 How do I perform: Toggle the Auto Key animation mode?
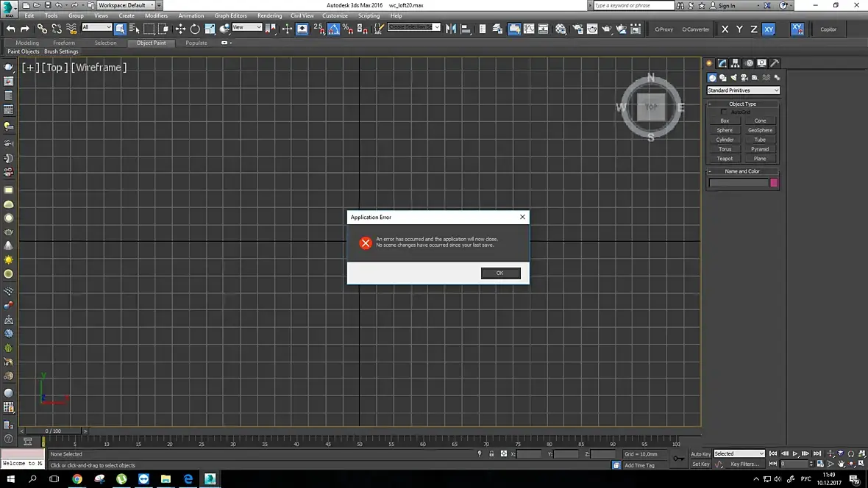[700, 453]
